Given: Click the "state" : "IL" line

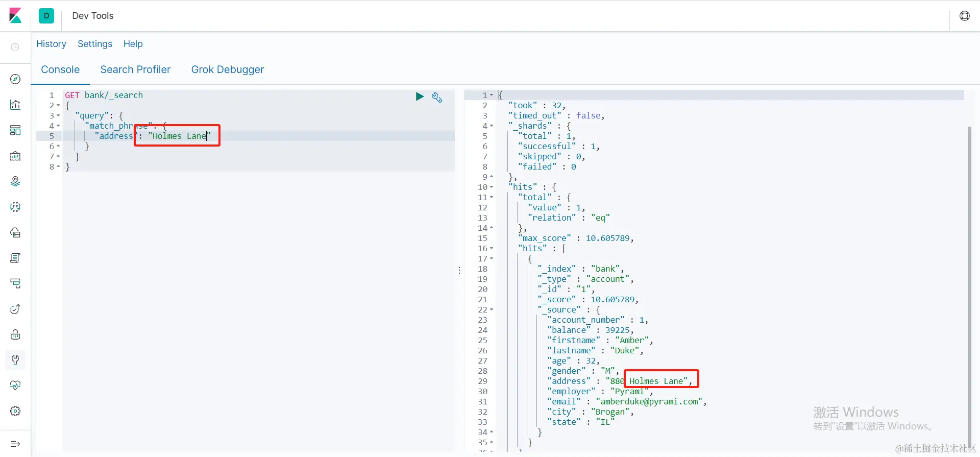Looking at the screenshot, I should pyautogui.click(x=581, y=422).
